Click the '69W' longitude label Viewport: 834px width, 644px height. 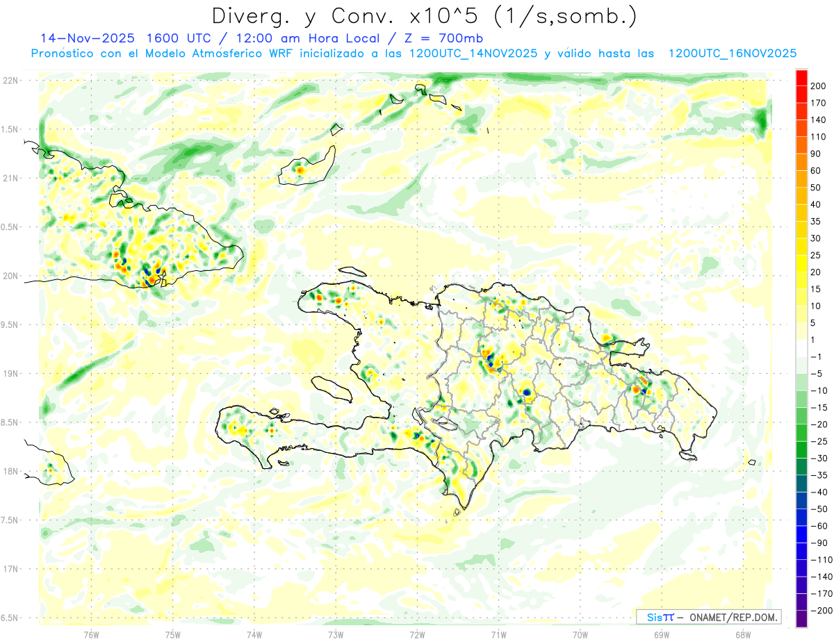(x=661, y=635)
